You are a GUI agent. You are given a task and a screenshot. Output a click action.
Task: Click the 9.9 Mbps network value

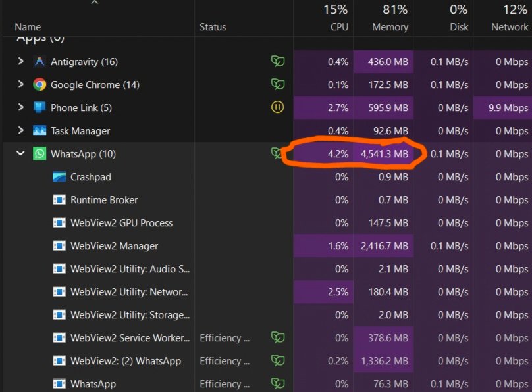(508, 108)
